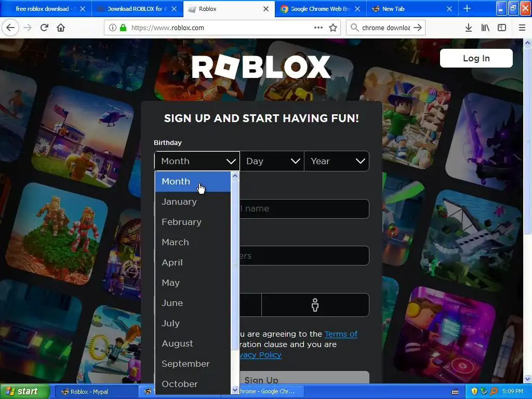Click the URL address bar
Viewport: 532px width, 399px height.
[222, 28]
